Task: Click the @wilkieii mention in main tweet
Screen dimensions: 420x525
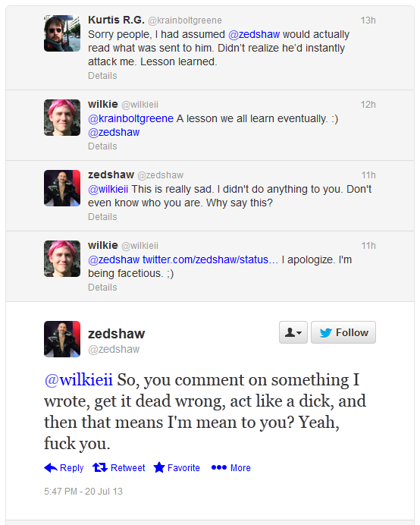Action: pos(78,380)
